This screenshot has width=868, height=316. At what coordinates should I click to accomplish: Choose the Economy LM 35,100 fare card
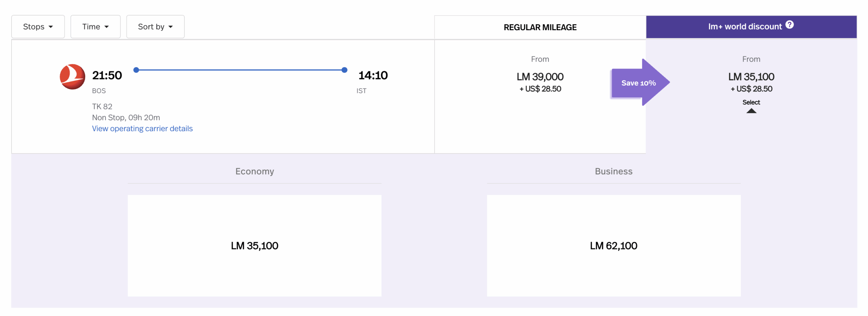(255, 245)
